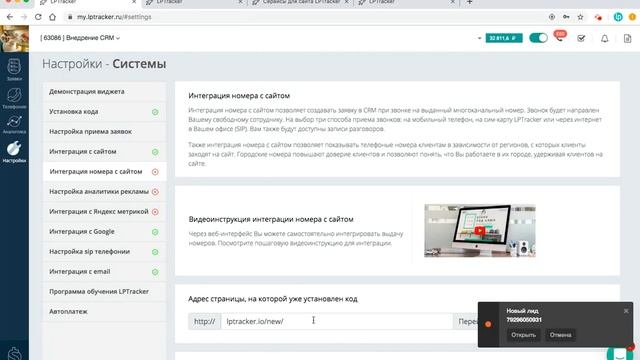Open the Аналитика sidebar section
The height and width of the screenshot is (360, 640).
(x=14, y=124)
